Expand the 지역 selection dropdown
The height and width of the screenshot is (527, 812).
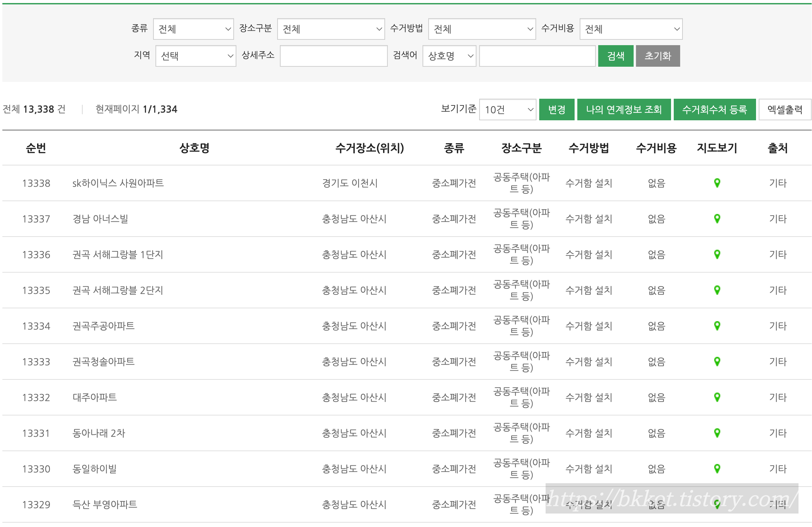click(196, 56)
